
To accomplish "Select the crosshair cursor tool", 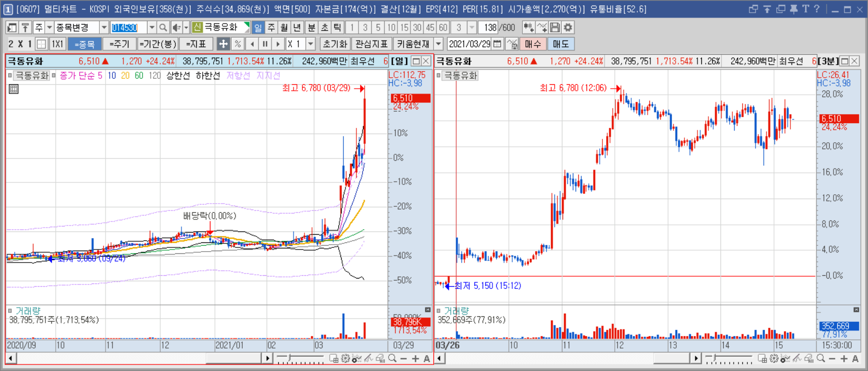I will coord(223,44).
